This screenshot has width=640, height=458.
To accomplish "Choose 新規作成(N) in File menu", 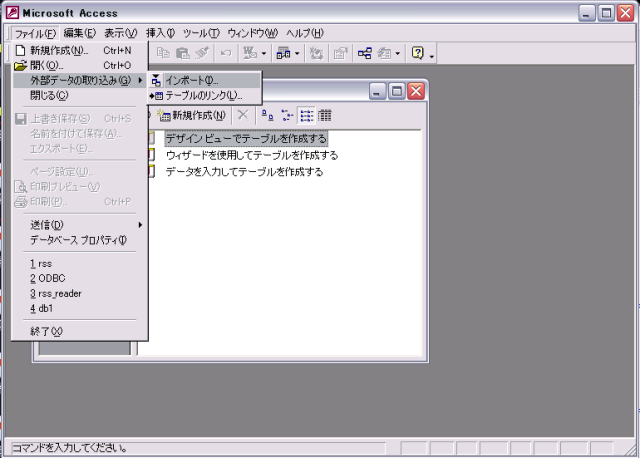I will [x=80, y=50].
